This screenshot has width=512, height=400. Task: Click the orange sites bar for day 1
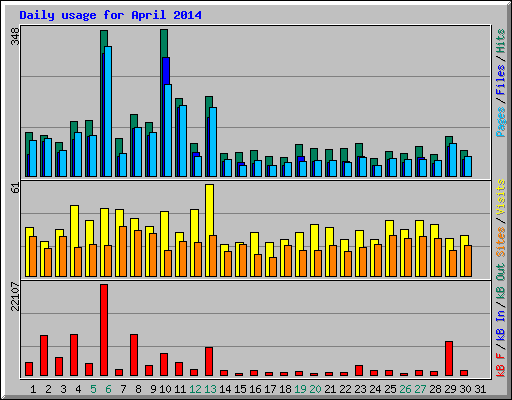pos(33,256)
